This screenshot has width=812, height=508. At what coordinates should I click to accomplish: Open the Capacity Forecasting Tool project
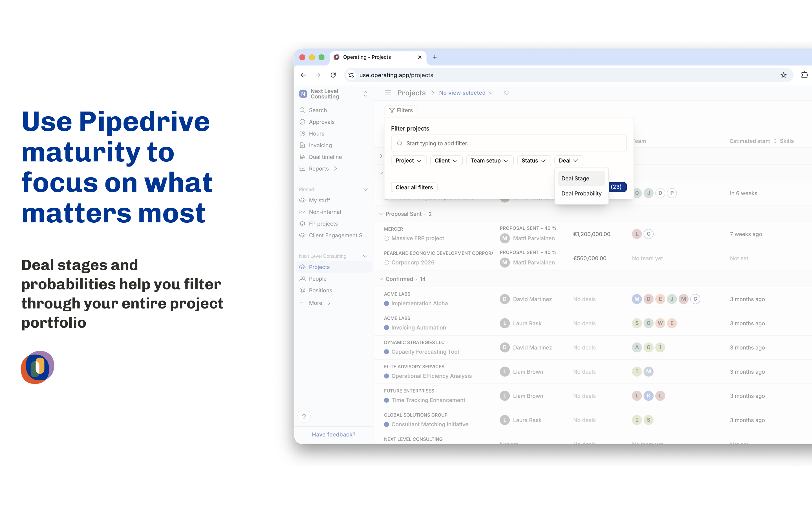[x=425, y=352]
